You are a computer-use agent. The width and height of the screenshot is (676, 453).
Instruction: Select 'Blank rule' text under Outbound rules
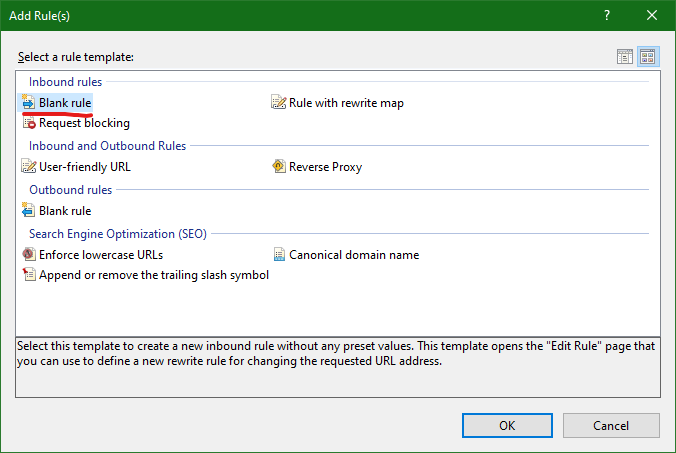pyautogui.click(x=65, y=211)
